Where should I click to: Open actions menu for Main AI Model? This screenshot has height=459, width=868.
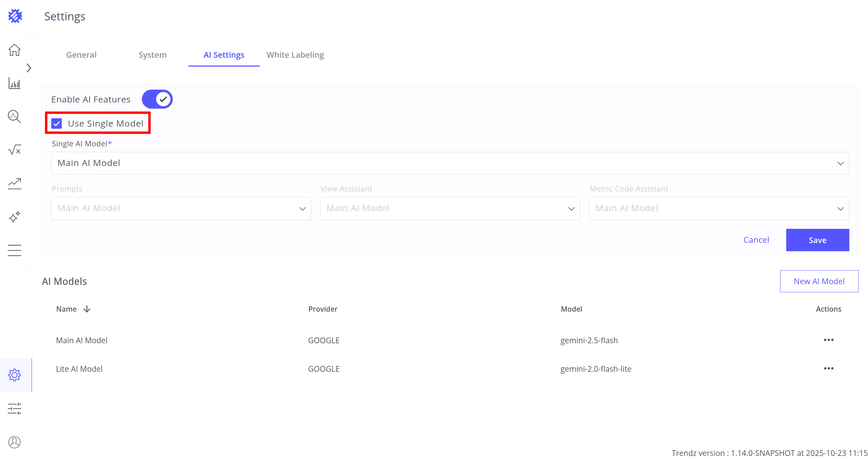[828, 340]
